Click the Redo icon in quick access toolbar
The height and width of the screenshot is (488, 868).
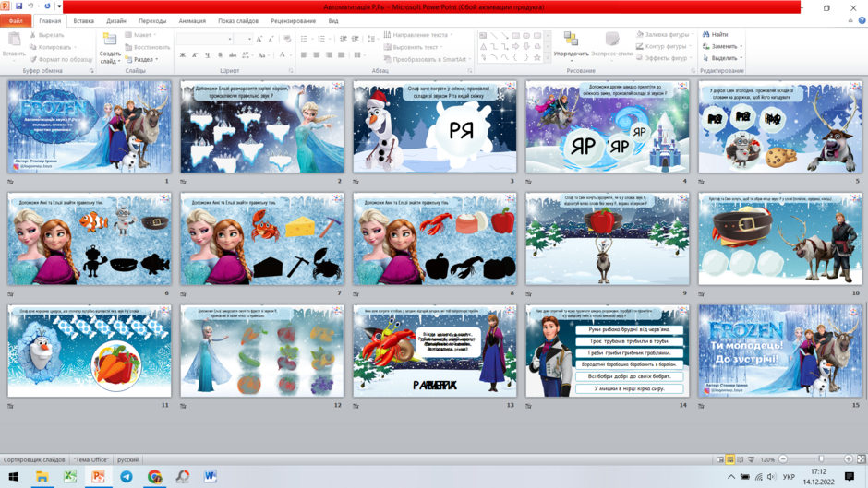[47, 6]
